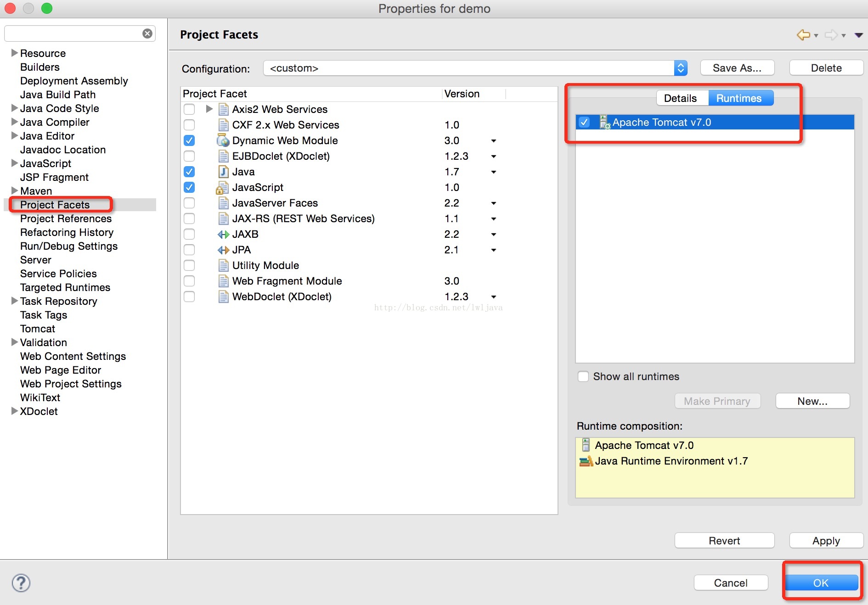Open Targeted Runtimes settings page
Screen dimensions: 868x605
[x=65, y=287]
